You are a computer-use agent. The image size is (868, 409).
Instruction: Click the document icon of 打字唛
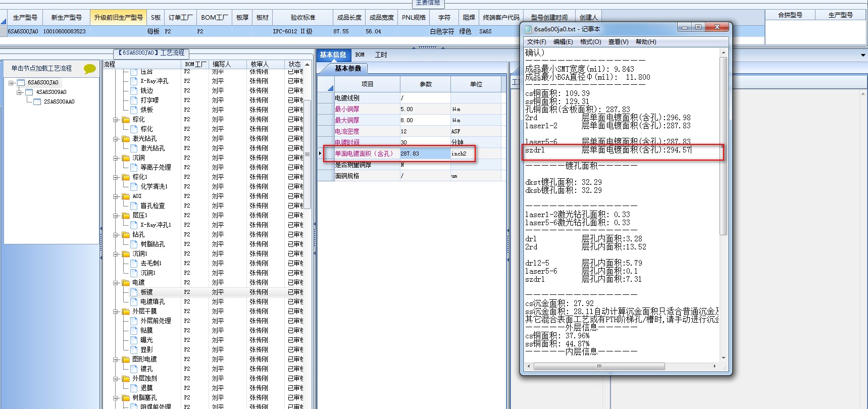[134, 100]
